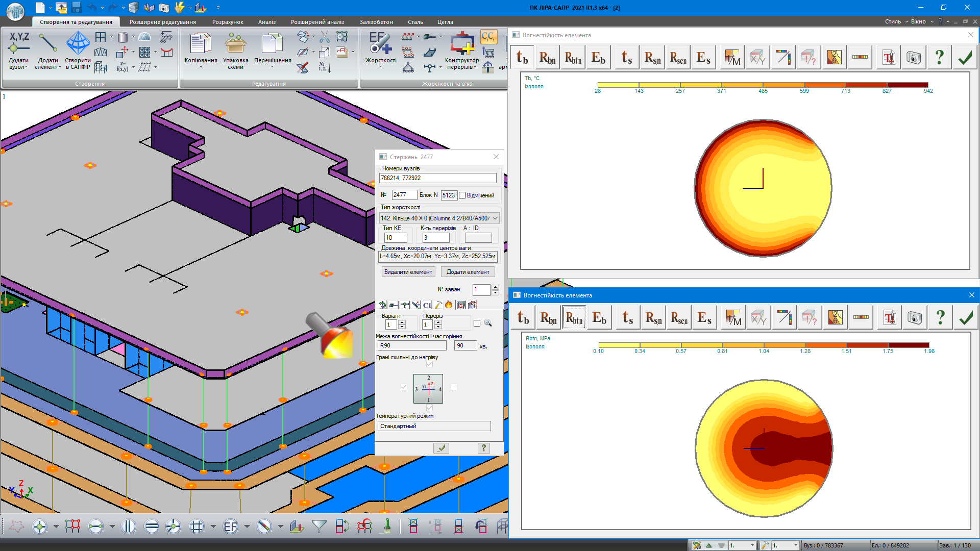Click the magnifier icon next to Переріз
This screenshot has width=980, height=551.
488,323
